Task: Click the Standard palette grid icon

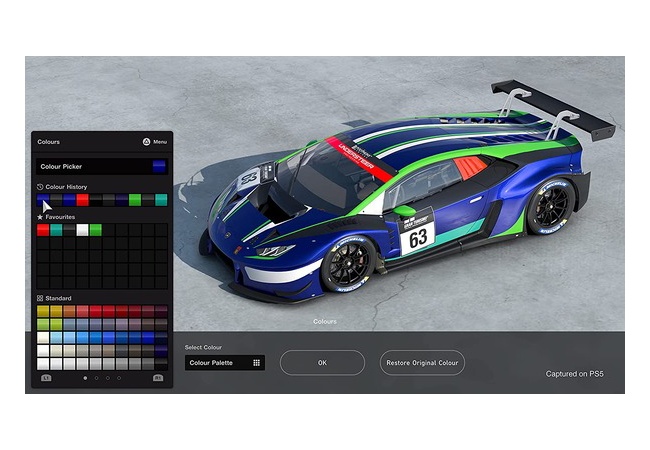Action: (40, 298)
